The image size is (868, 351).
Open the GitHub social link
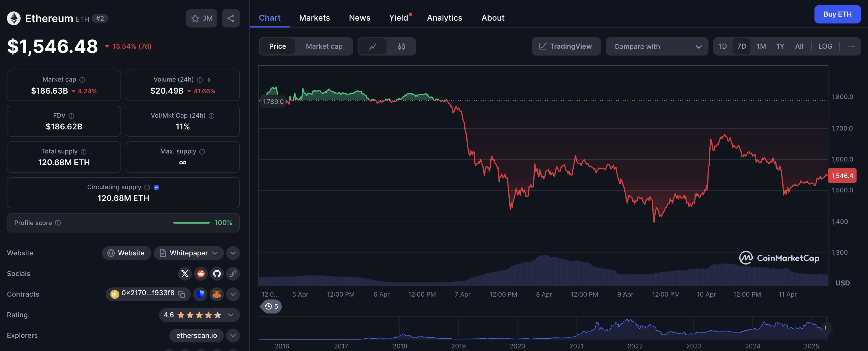coord(217,273)
